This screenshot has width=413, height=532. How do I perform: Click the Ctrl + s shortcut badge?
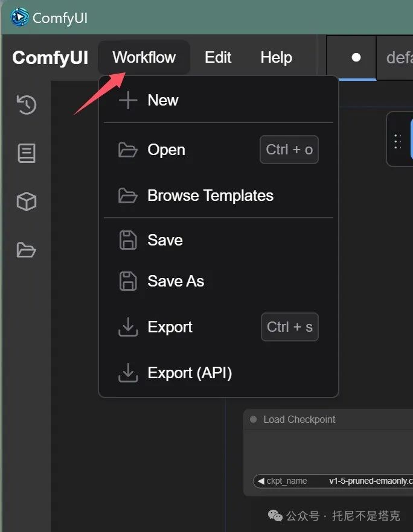[290, 327]
